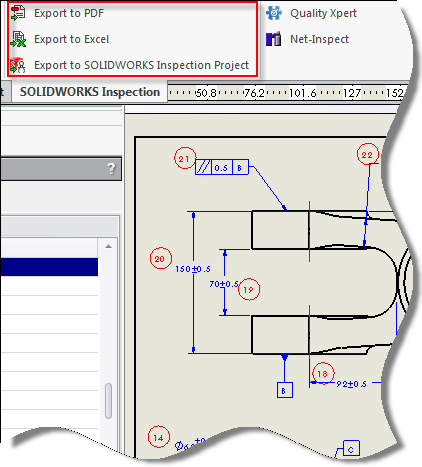Open the Net-Inspect icon
Viewport: 422px width, 467px height.
click(x=273, y=39)
